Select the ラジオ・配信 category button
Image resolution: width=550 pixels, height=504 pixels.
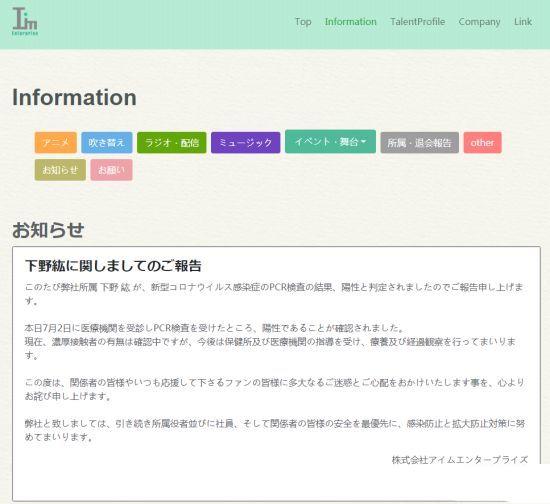coord(172,142)
